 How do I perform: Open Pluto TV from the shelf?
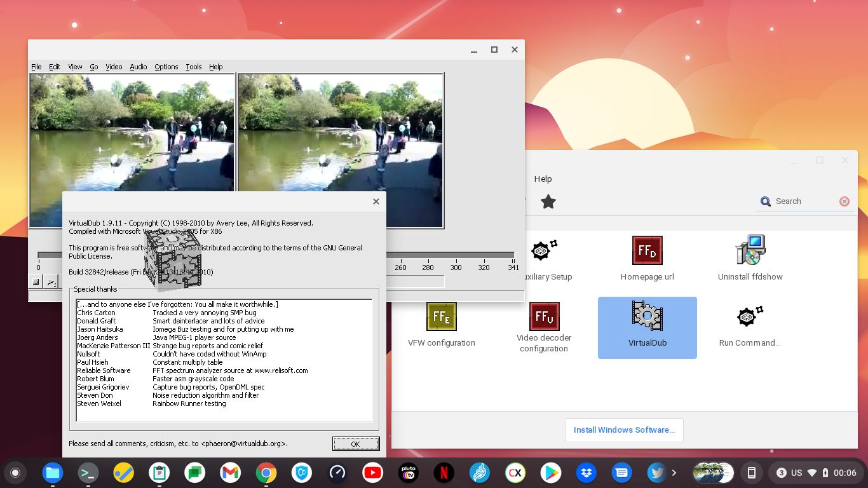coord(408,473)
